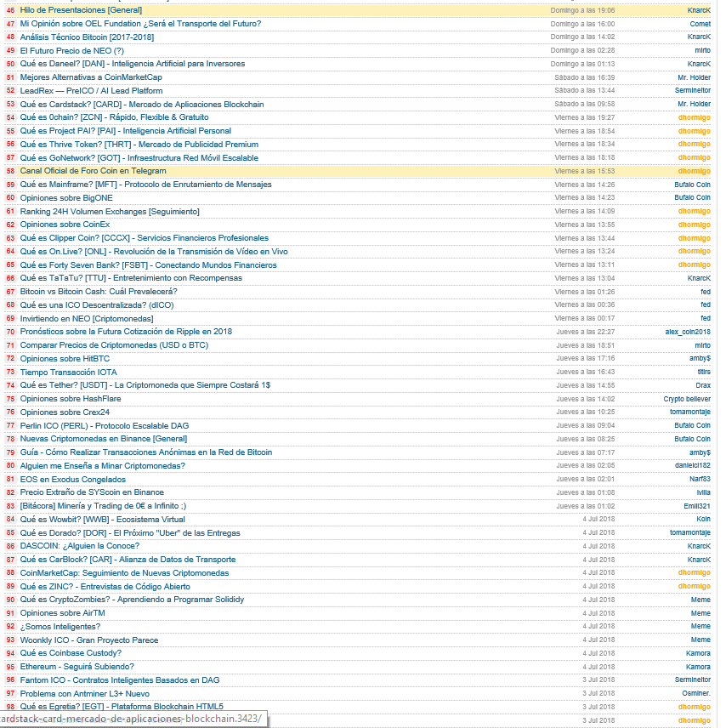Open "Opiniones sobre HitBTC" thread
Viewport: 726px width, 728px height.
click(65, 358)
